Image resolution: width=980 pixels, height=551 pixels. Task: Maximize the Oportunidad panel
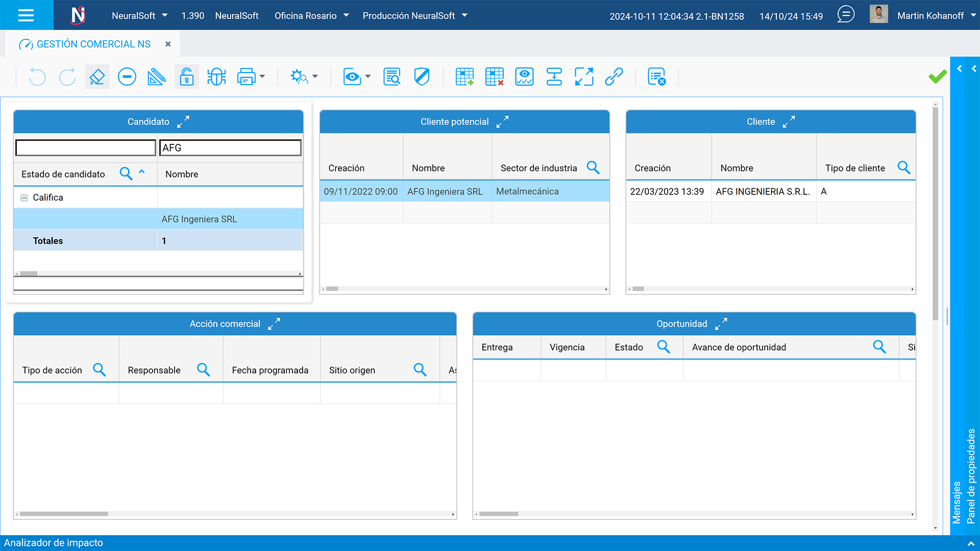(721, 323)
